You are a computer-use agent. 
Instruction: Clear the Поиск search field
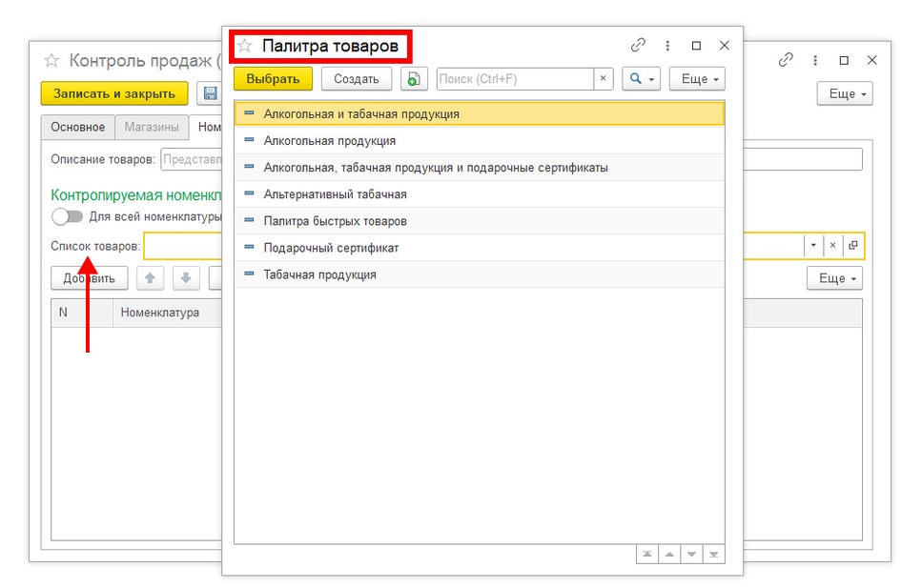(x=603, y=79)
